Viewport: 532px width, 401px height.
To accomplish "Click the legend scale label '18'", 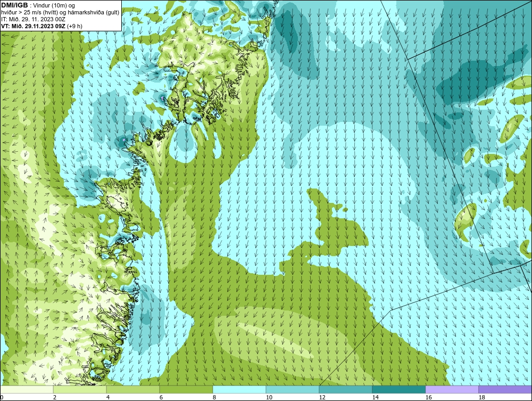I will tap(481, 397).
